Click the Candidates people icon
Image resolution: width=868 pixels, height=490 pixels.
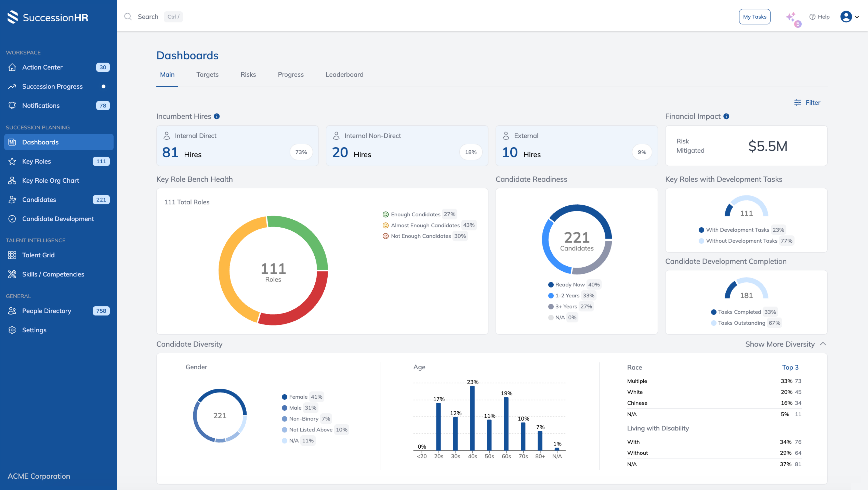[x=12, y=199]
